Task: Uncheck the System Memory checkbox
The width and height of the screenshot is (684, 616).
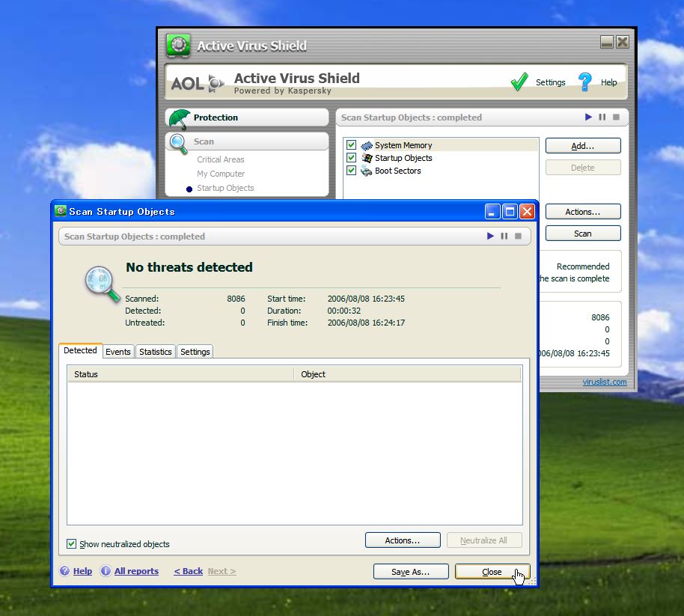Action: coord(351,145)
